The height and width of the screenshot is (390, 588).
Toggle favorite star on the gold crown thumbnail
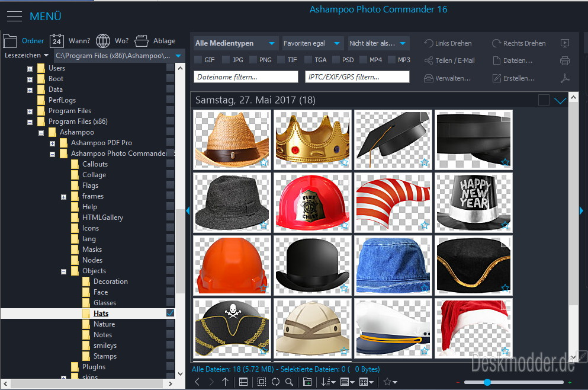(344, 162)
